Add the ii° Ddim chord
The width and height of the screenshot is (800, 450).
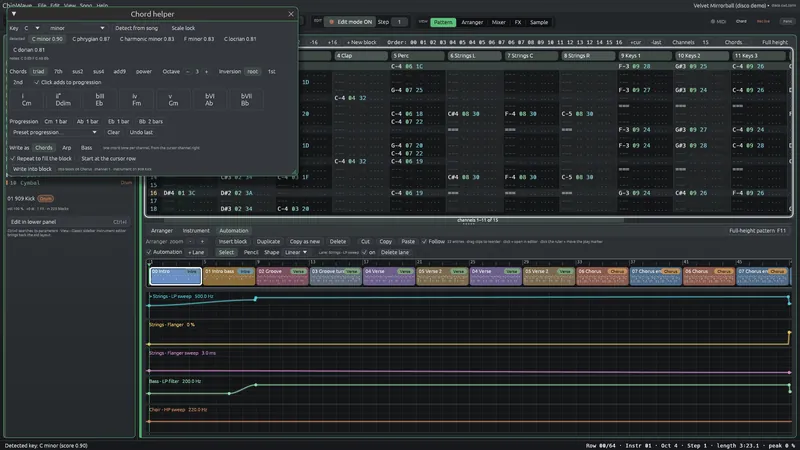click(x=63, y=99)
